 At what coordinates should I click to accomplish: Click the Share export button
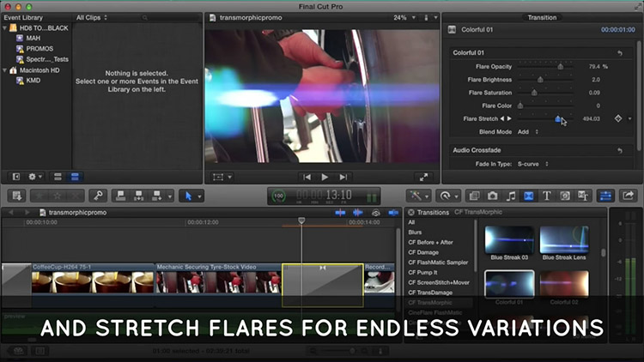click(x=628, y=196)
